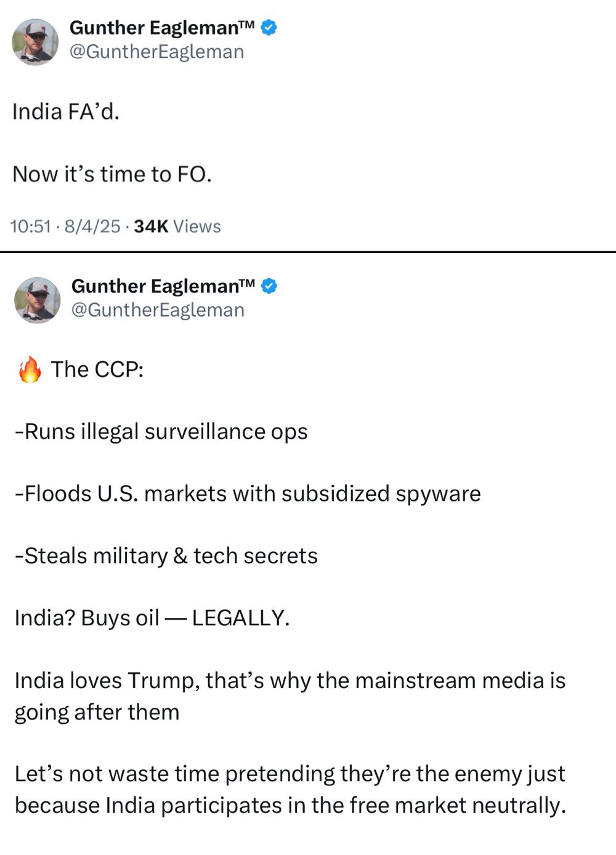Screen dimensions: 616x855
Task: Click "Runs illegal surveillance ops" line
Action: 161,432
